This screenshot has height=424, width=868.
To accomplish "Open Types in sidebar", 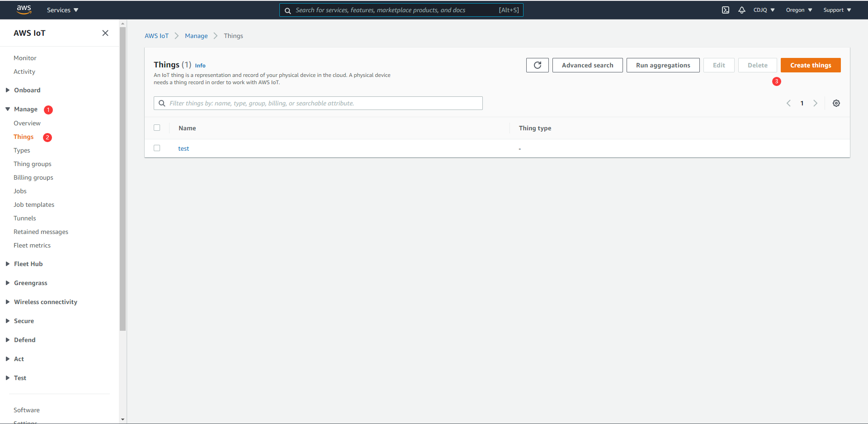I will tap(22, 150).
